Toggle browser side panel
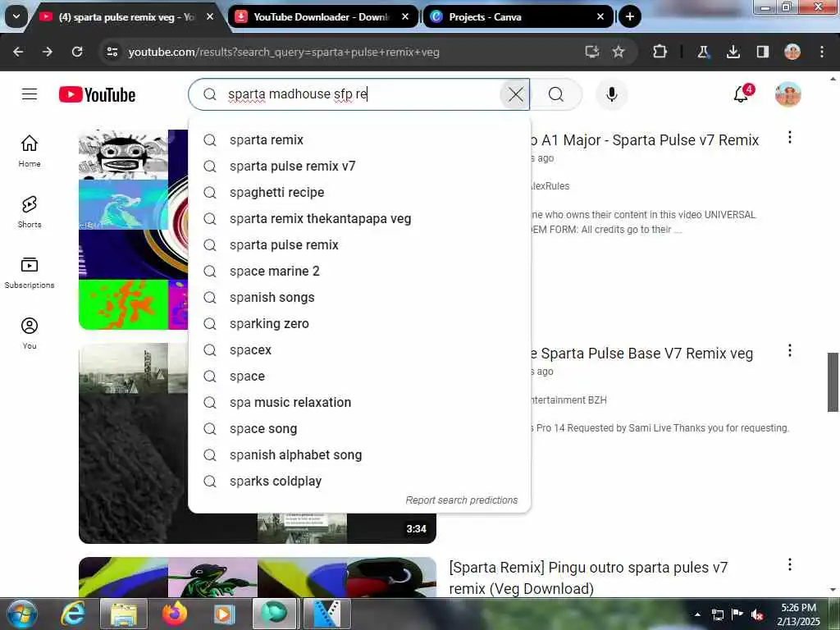840x630 pixels. pos(762,52)
